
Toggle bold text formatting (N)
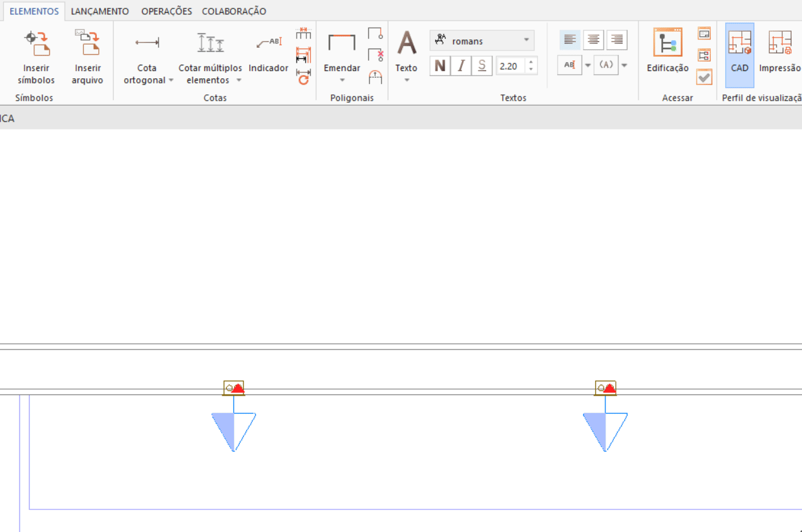point(440,66)
